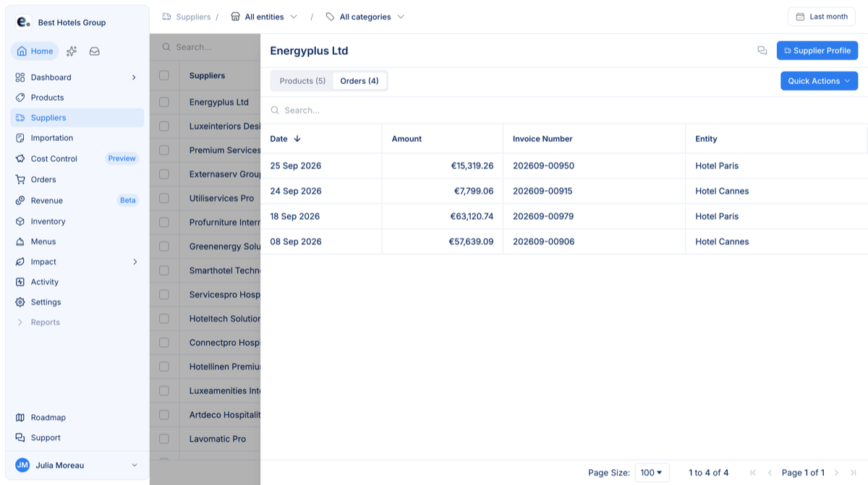Viewport: 868px width, 485px height.
Task: Select the Orders (4) tab
Action: (x=359, y=81)
